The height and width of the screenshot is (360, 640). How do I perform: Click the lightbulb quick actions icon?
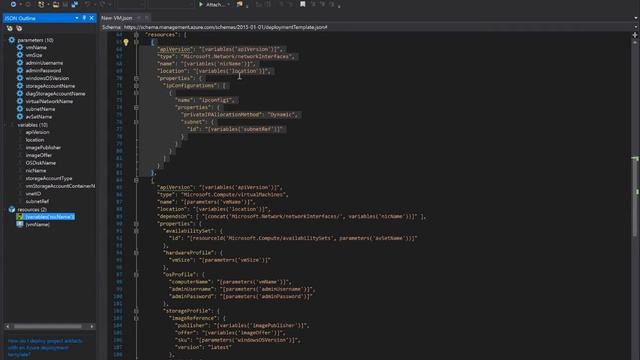click(126, 42)
